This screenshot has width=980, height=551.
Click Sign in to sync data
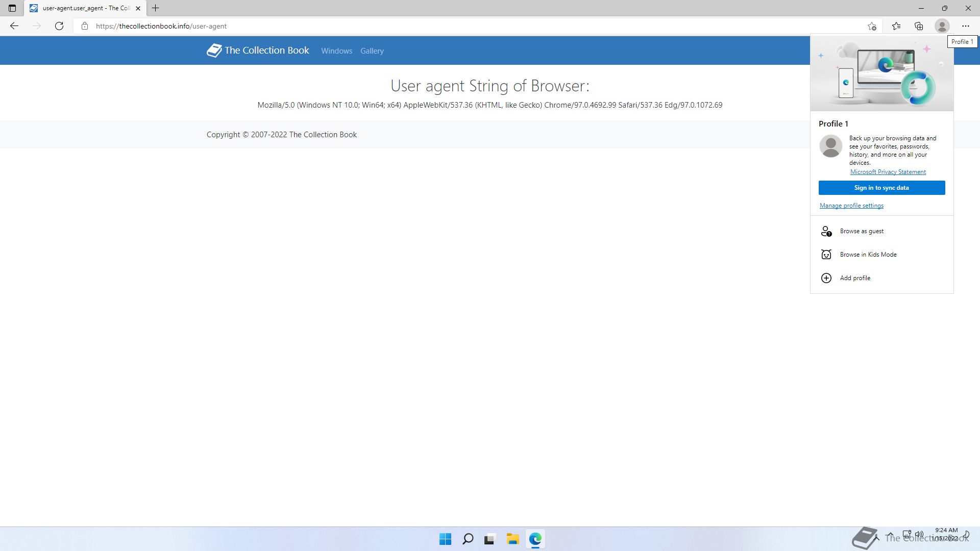pos(881,188)
